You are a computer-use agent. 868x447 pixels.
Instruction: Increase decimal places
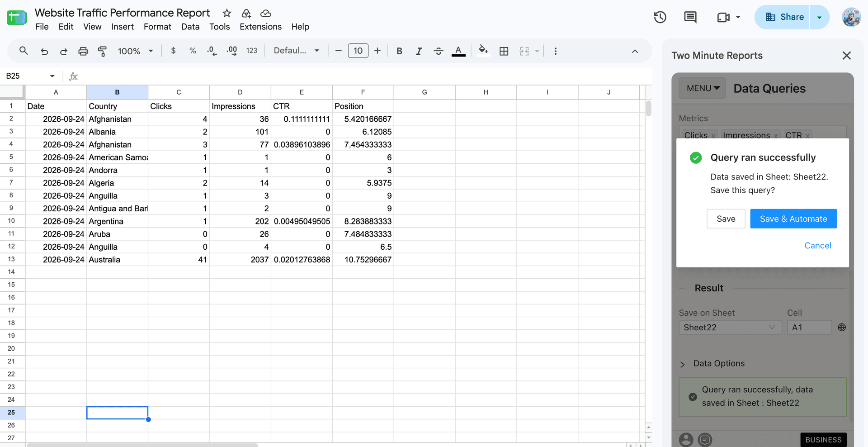click(232, 51)
